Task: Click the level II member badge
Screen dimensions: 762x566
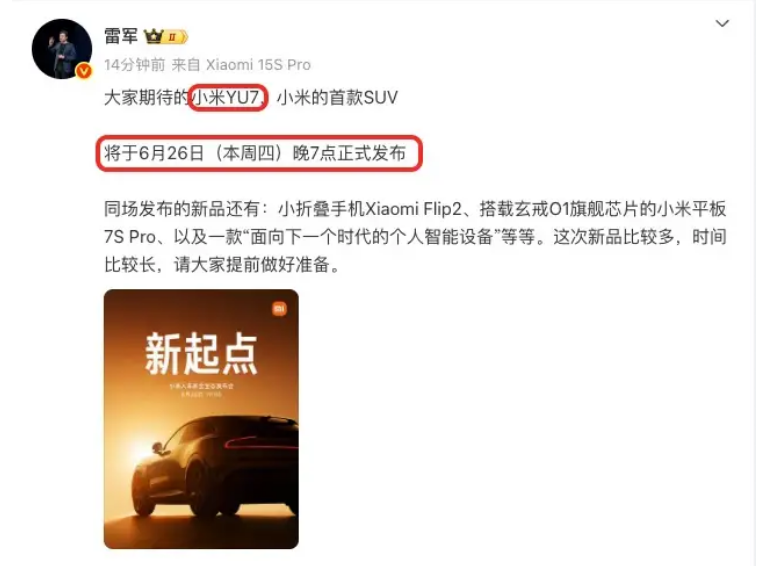Action: coord(175,37)
